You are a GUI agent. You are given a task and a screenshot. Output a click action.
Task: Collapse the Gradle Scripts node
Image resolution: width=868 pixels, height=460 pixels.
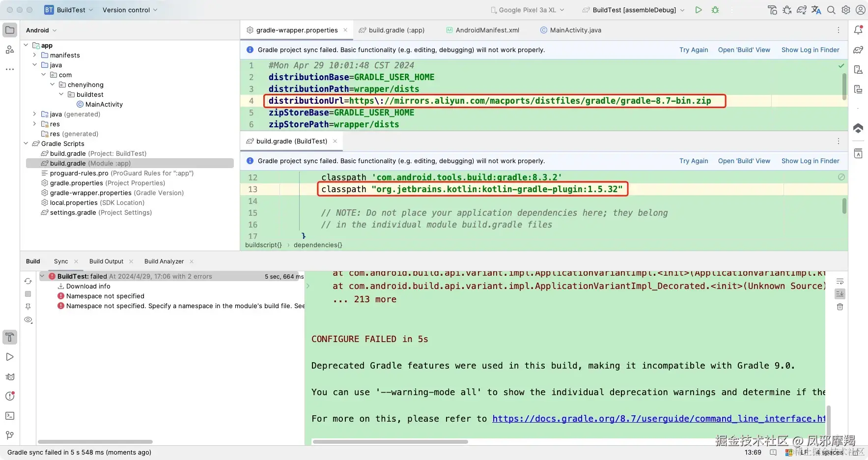coord(26,144)
